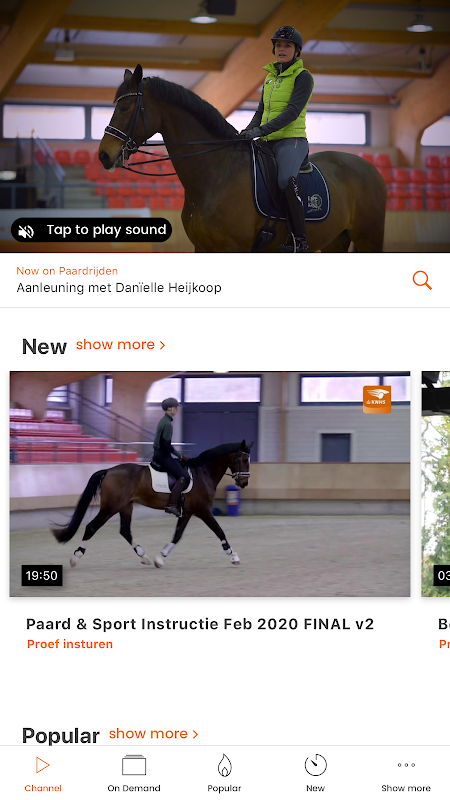Expand New section with show more
Viewport: 450px width, 800px height.
point(120,344)
